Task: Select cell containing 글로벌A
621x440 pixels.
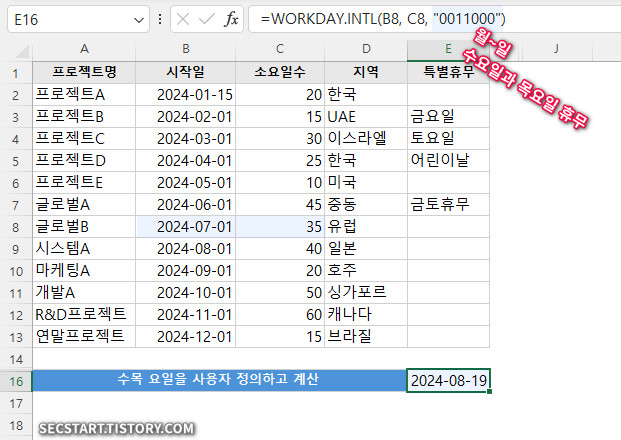Action: coord(84,205)
